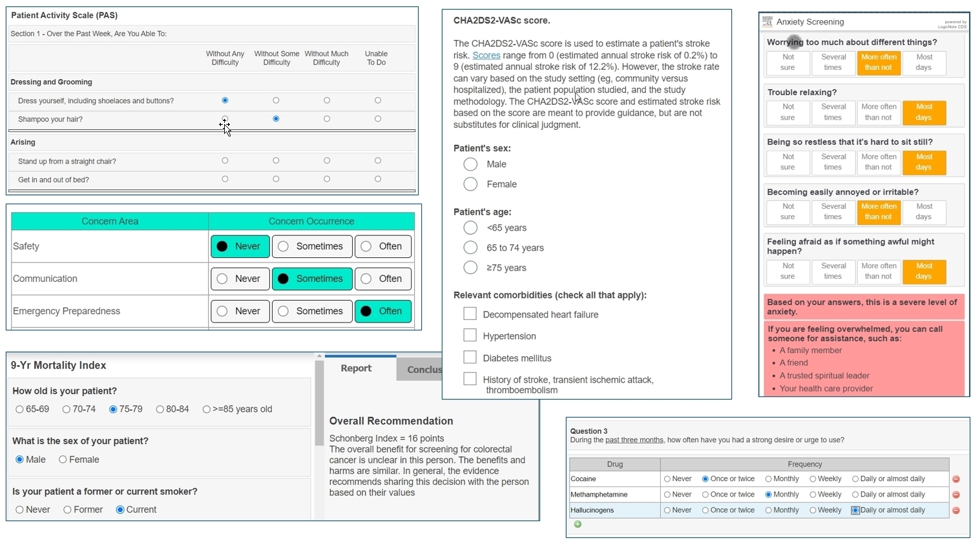Click the Cocaine drug name cell
Screen dimensions: 980x545
[x=615, y=479]
